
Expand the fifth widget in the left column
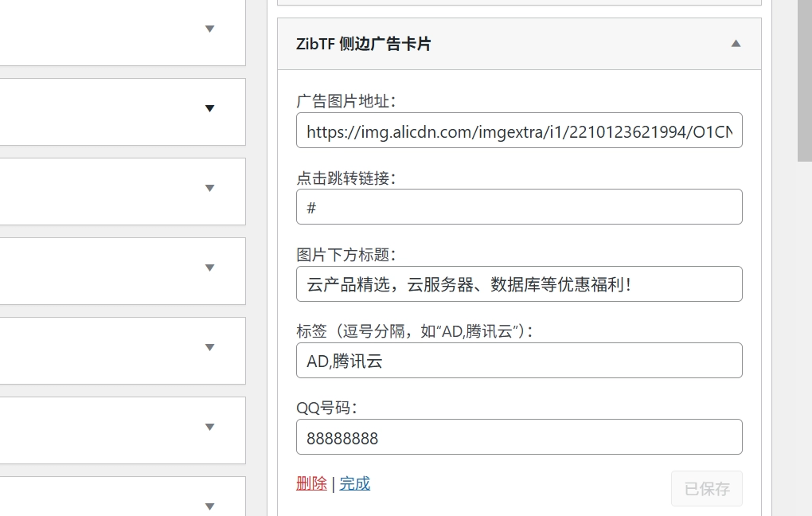coord(209,348)
